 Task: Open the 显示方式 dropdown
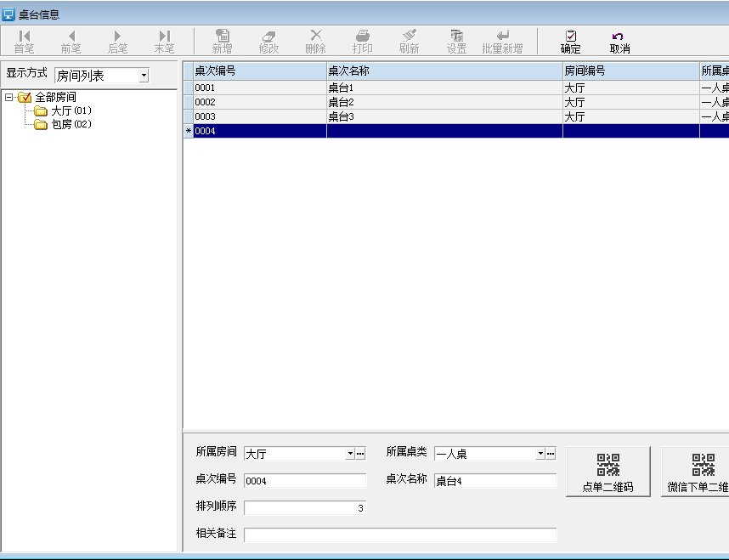tap(143, 76)
